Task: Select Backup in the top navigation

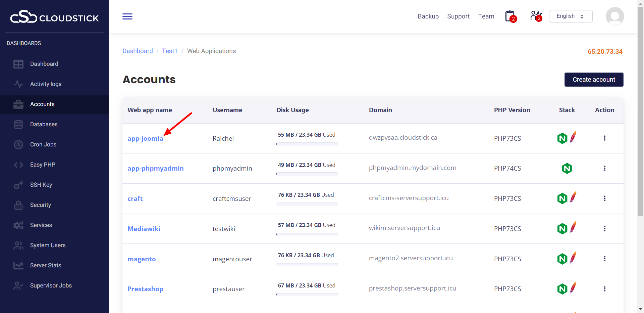Action: point(428,16)
